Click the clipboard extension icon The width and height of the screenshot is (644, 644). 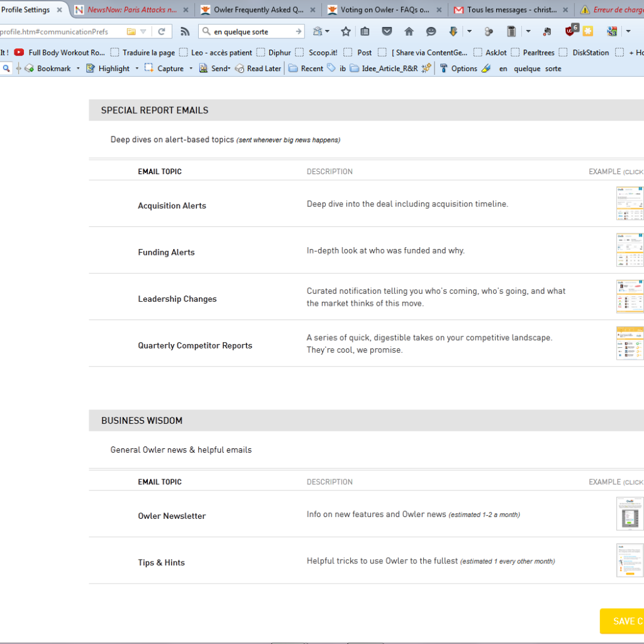tap(511, 31)
